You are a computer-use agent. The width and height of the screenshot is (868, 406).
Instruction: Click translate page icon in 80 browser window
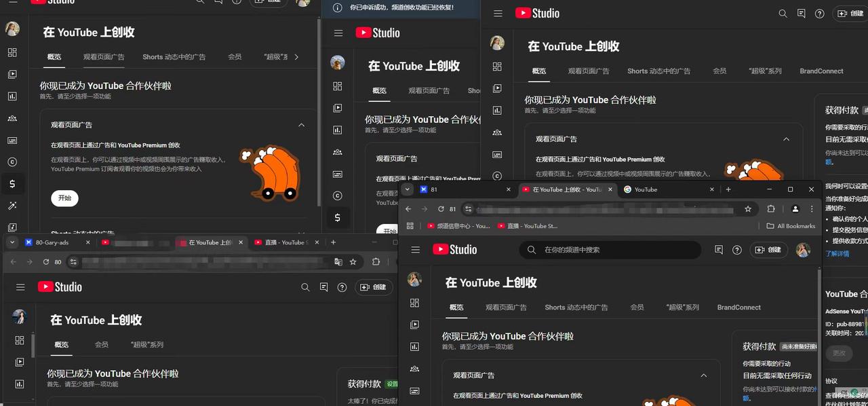pyautogui.click(x=338, y=261)
